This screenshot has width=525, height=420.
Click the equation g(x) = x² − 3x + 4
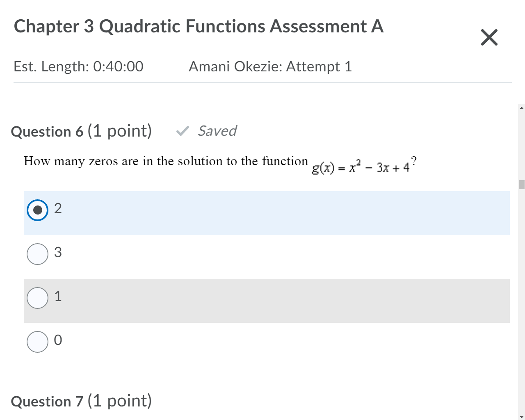click(x=363, y=166)
